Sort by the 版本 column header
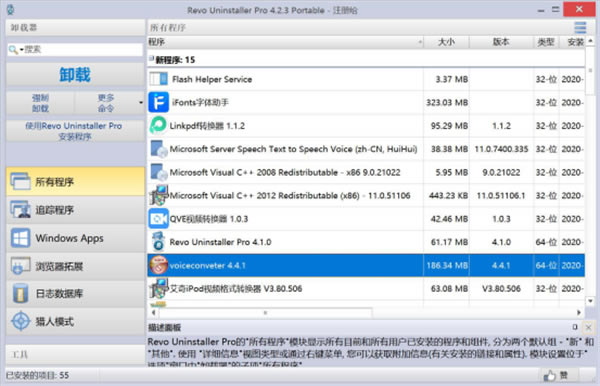Viewport: 600px width, 386px height. (501, 42)
